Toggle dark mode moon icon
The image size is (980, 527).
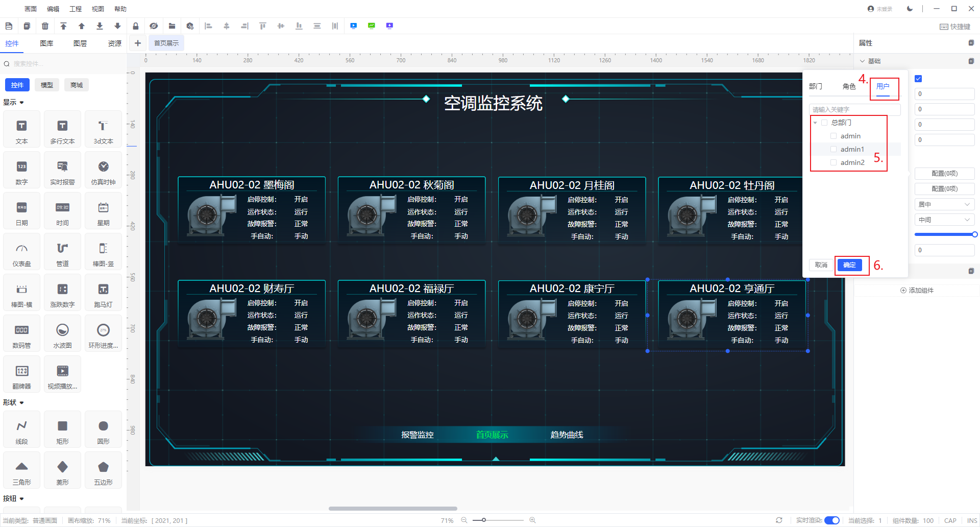click(910, 9)
